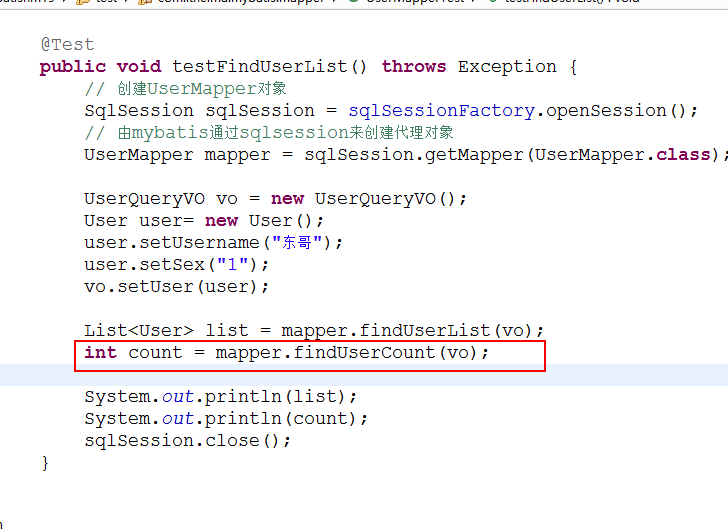728x529 pixels.
Task: Click the setUsername method call
Action: (199, 243)
